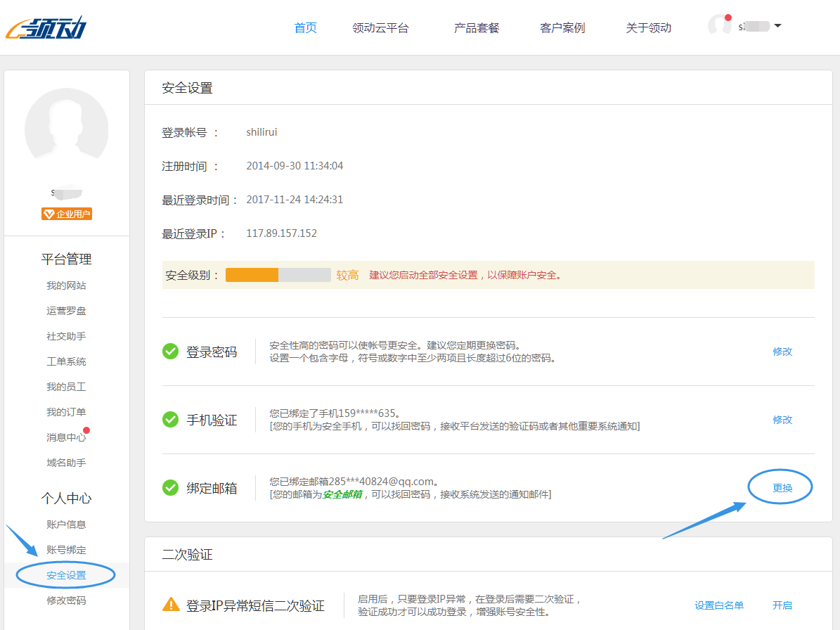
Task: Click 设置白名单 in the 二次验证 section
Action: tap(719, 605)
